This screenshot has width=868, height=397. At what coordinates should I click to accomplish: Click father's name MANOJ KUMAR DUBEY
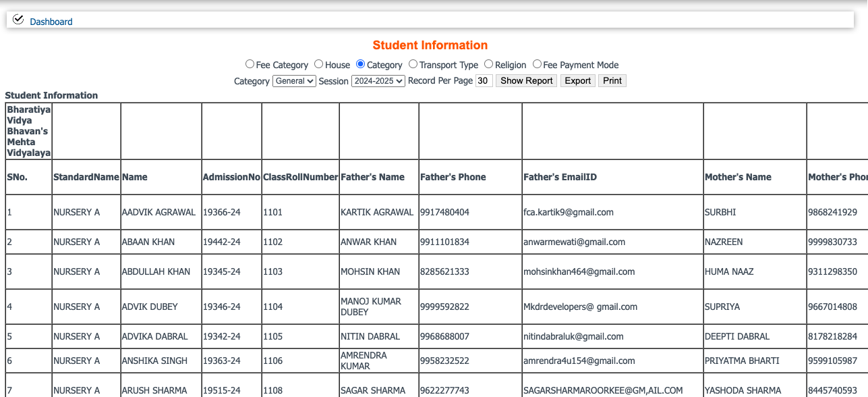coord(371,307)
